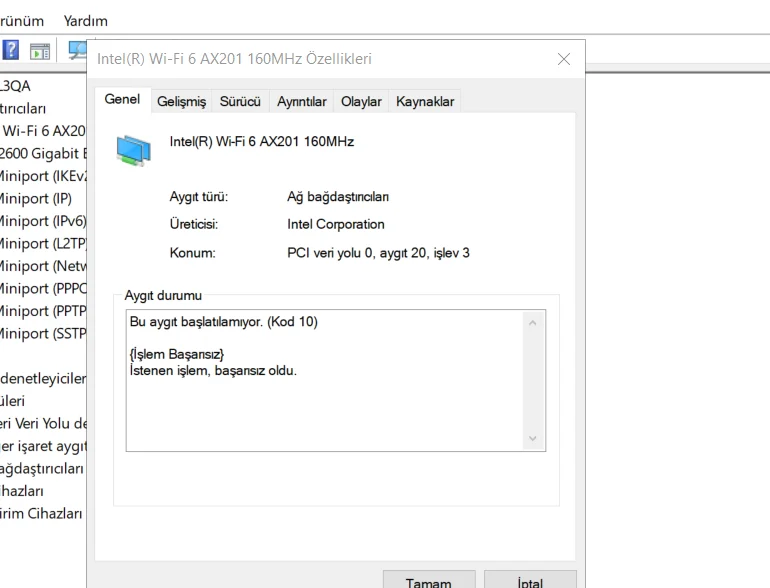
Task: Select the Cihazları category in the device tree
Action: [22, 491]
